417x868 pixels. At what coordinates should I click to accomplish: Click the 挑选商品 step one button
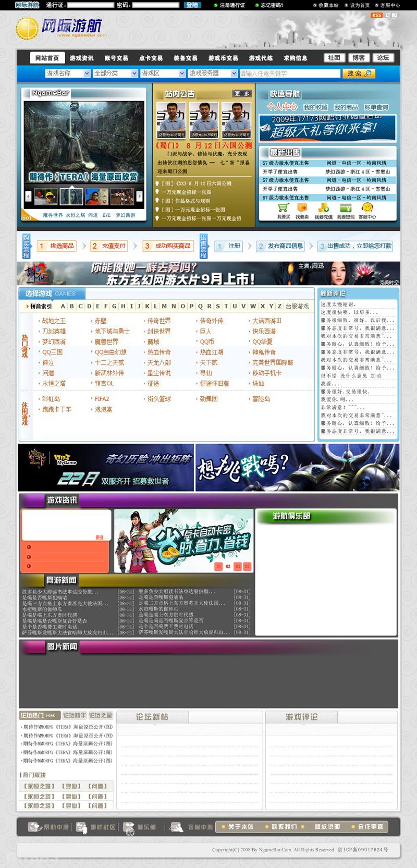pos(57,246)
